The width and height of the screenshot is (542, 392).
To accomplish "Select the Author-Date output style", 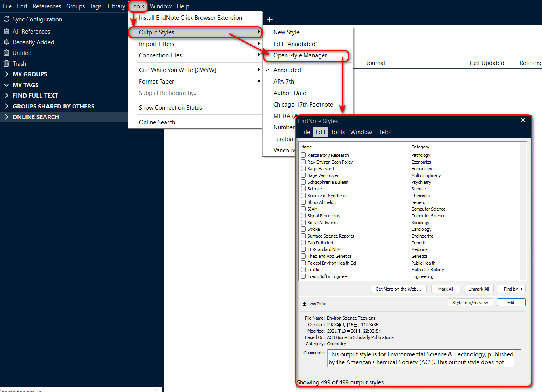I will point(290,93).
